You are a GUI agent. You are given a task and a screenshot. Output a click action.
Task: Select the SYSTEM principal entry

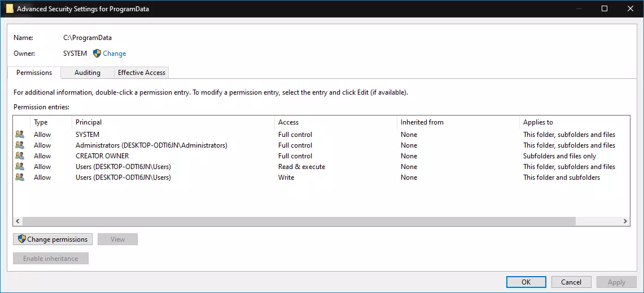[87, 135]
